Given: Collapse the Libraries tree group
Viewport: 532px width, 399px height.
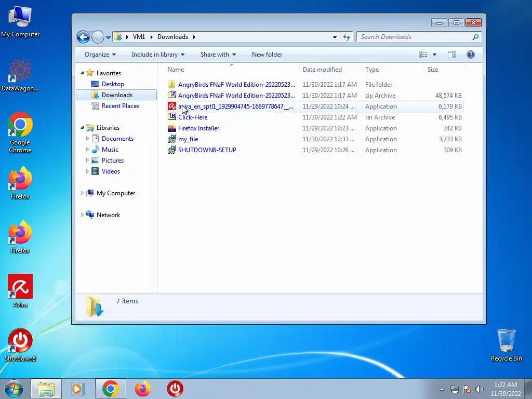Looking at the screenshot, I should click(82, 128).
